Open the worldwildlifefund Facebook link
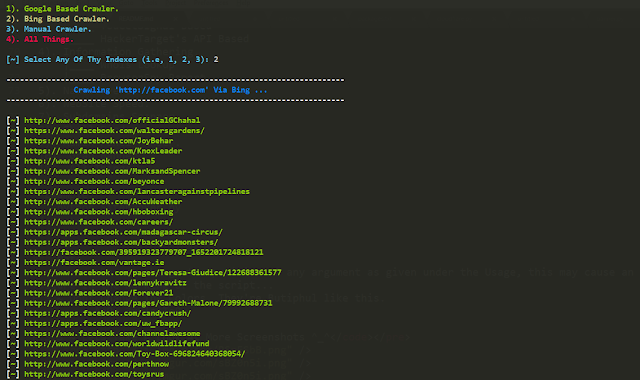Viewport: 640px width, 380px height. click(116, 344)
